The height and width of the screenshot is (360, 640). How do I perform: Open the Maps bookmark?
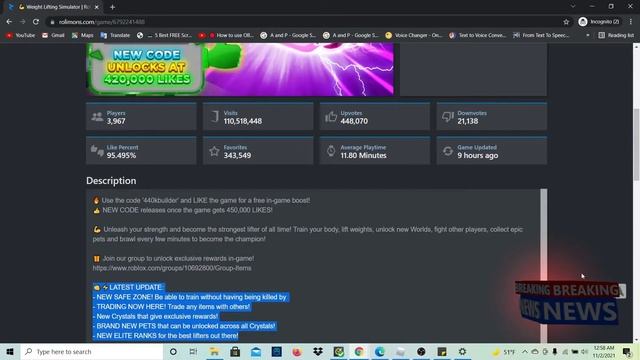pyautogui.click(x=82, y=36)
